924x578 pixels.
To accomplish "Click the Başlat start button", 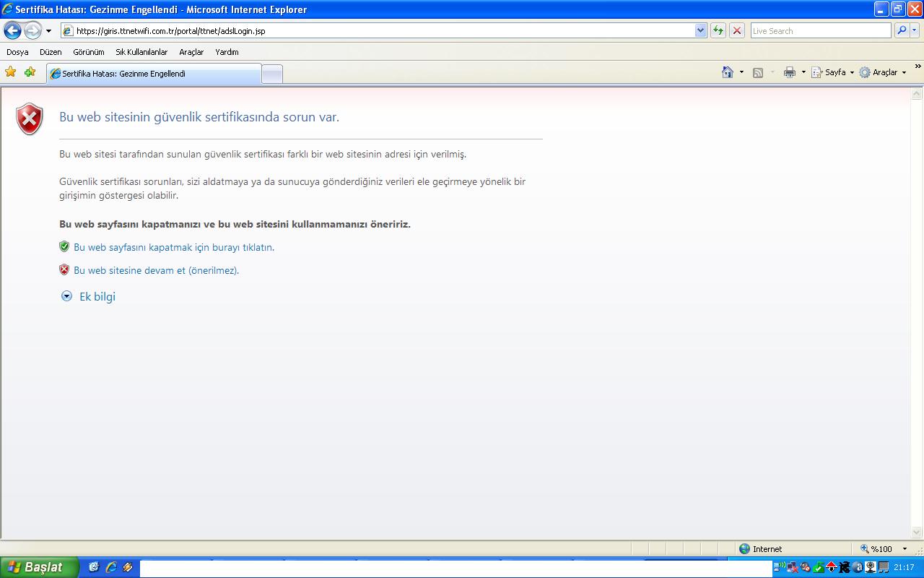I will pyautogui.click(x=38, y=567).
